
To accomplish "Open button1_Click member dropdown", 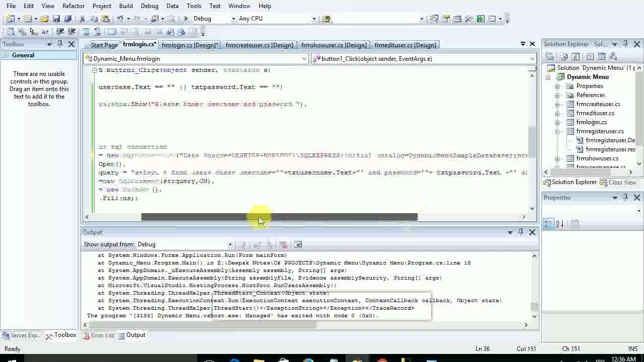I will (532, 59).
